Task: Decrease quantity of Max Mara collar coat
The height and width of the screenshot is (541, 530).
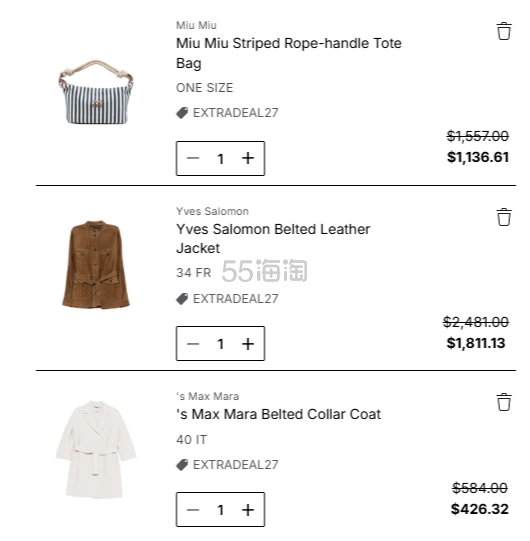Action: 193,510
